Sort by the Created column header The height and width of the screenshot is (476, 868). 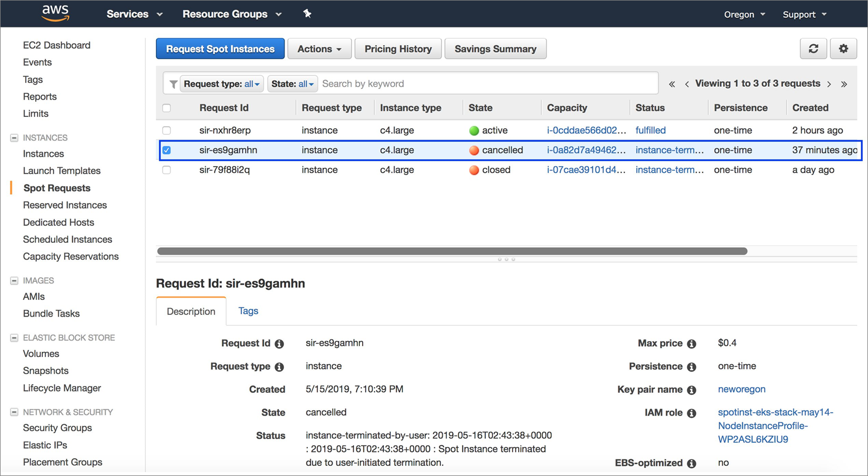[x=810, y=108]
